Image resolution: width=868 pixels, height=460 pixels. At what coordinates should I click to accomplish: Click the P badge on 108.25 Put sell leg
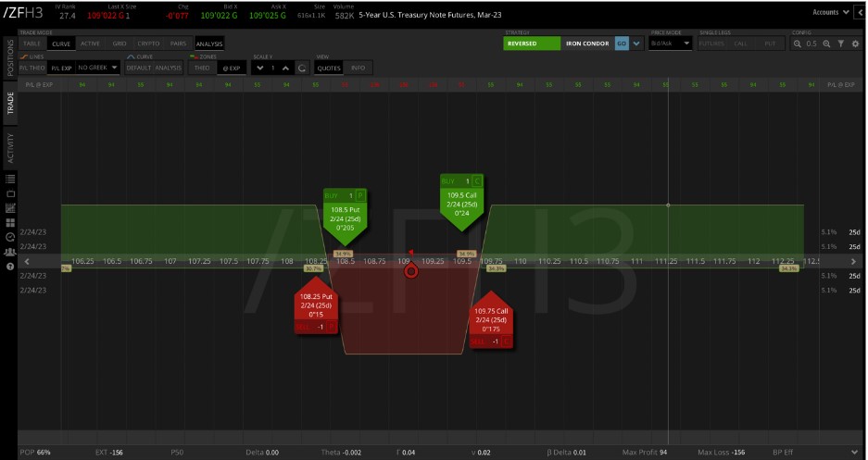pyautogui.click(x=331, y=327)
